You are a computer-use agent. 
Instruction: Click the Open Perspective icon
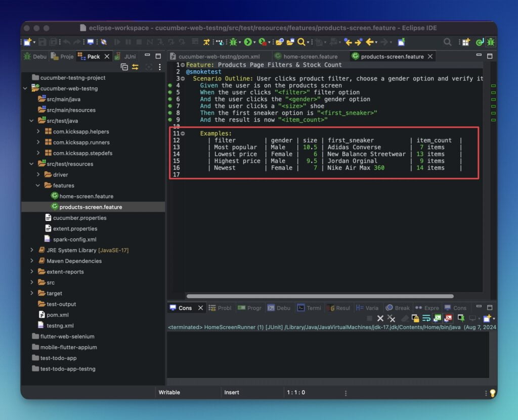coord(466,42)
